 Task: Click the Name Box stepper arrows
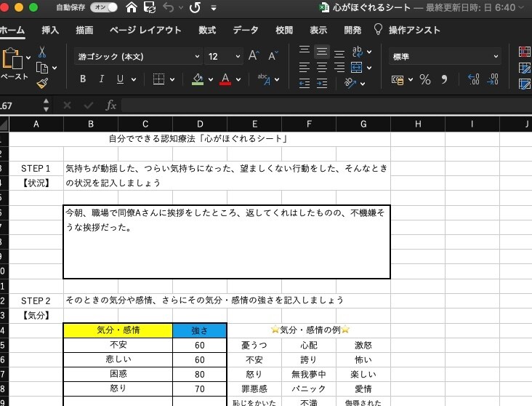(46, 106)
